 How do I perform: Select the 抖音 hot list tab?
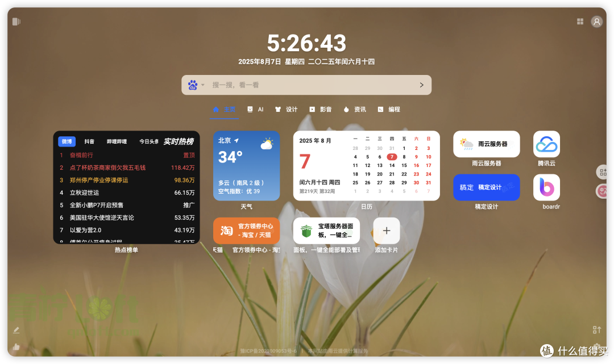[89, 141]
